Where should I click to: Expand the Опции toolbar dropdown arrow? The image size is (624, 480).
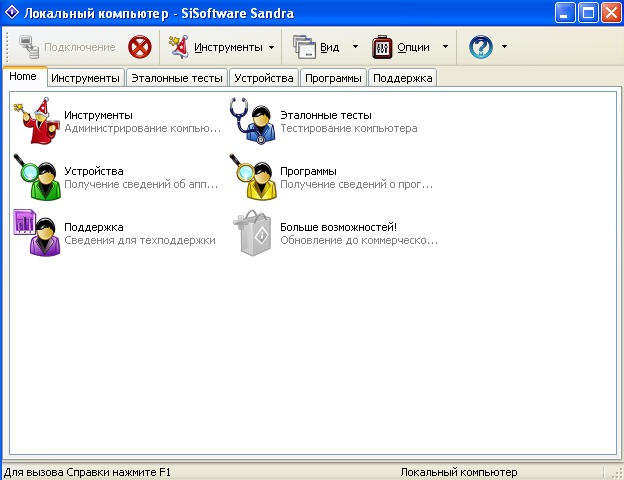(445, 47)
